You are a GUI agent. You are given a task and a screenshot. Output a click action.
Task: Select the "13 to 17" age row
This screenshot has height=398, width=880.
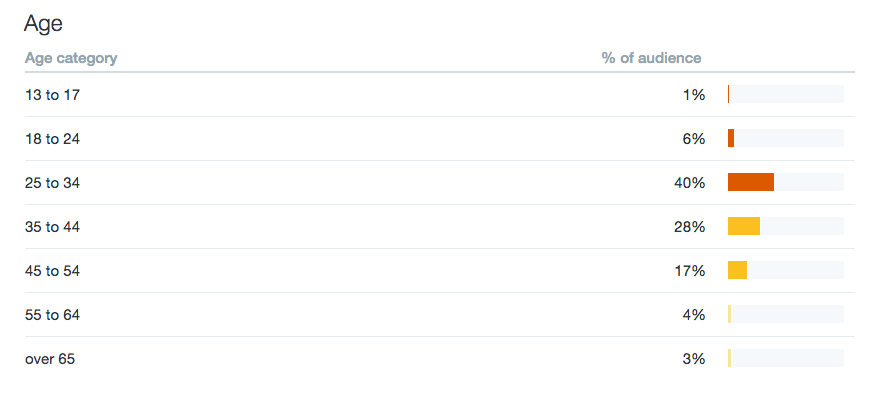click(439, 95)
